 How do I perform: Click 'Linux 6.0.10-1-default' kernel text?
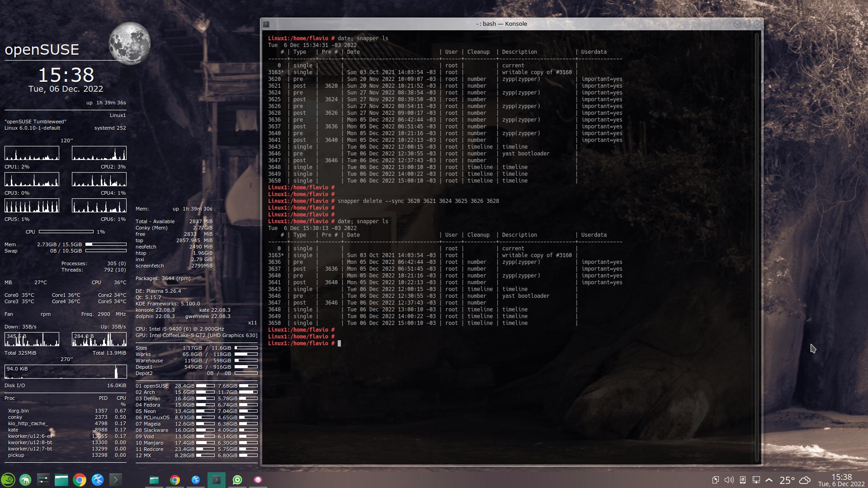(x=32, y=128)
